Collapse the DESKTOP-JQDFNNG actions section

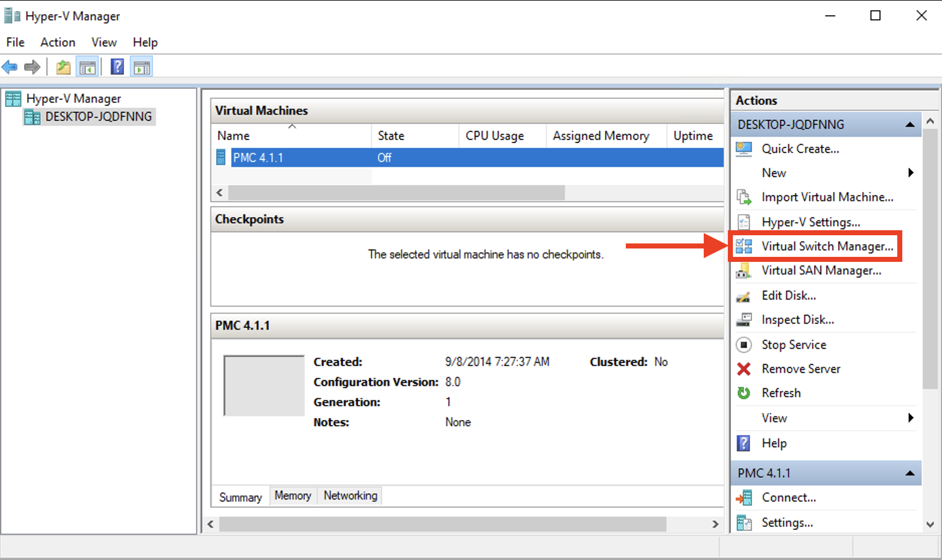910,125
